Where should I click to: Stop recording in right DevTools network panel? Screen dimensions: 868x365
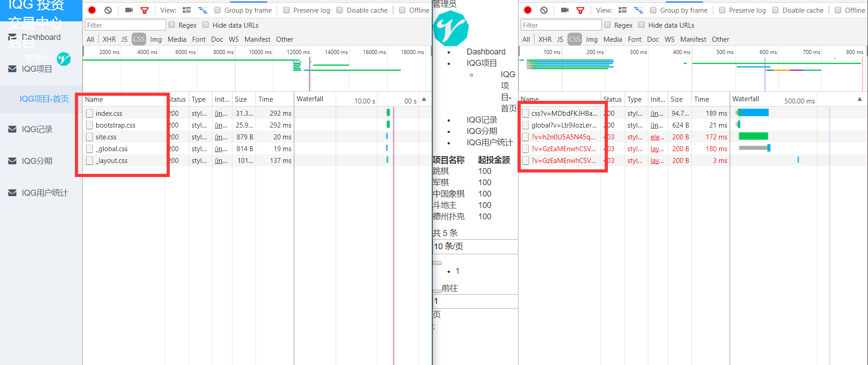pos(528,10)
